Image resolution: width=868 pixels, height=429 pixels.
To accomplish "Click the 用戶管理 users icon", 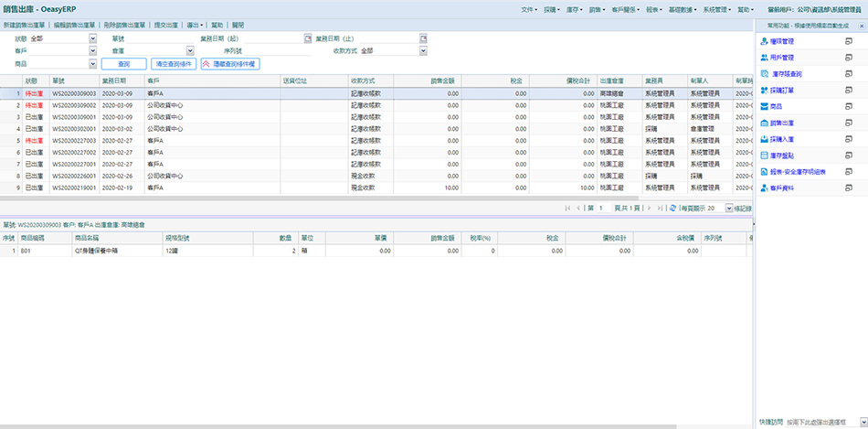I will 764,57.
